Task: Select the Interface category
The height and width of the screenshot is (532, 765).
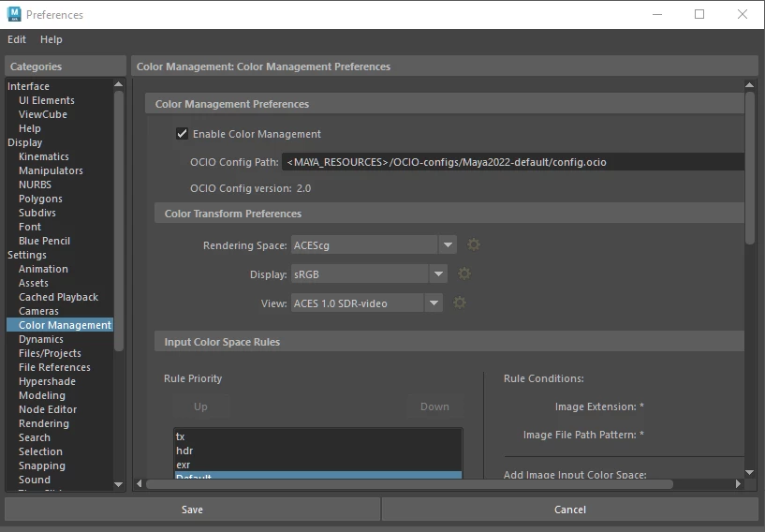Action: pos(28,86)
